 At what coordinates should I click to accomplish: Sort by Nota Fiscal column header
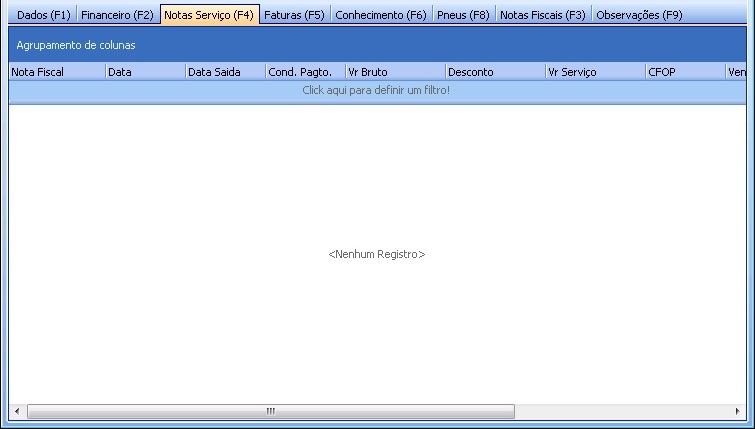click(57, 72)
